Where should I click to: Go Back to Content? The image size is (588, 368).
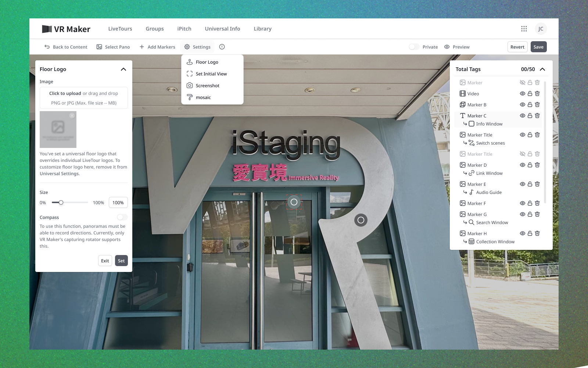[66, 47]
